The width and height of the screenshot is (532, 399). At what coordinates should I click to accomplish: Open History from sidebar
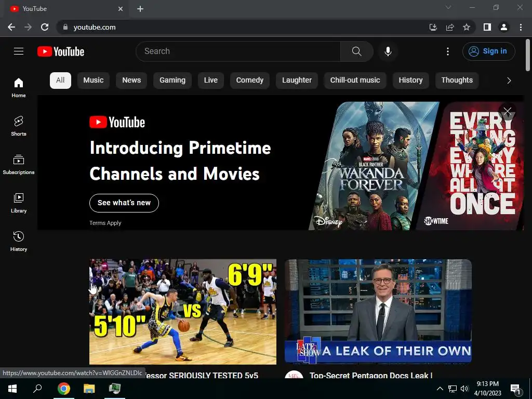point(19,241)
